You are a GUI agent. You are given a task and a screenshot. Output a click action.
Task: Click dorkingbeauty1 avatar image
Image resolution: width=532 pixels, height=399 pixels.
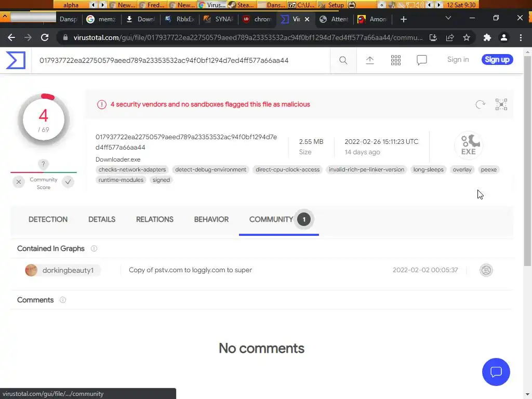tap(31, 270)
